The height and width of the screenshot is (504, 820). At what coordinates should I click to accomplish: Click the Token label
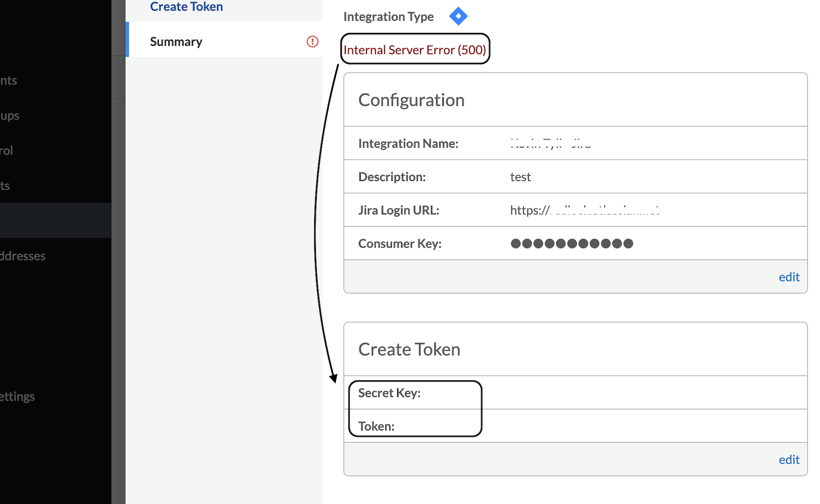[376, 426]
